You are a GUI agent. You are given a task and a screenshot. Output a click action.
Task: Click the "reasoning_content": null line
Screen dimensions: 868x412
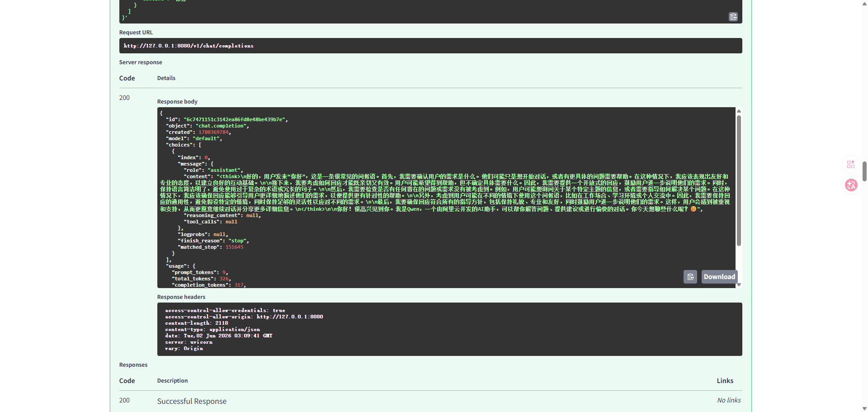coord(222,215)
